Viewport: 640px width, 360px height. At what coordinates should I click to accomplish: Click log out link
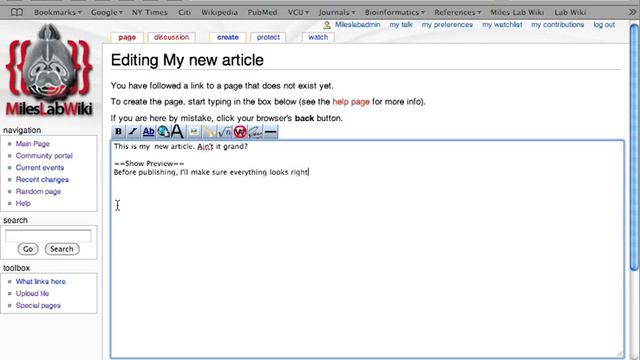604,25
